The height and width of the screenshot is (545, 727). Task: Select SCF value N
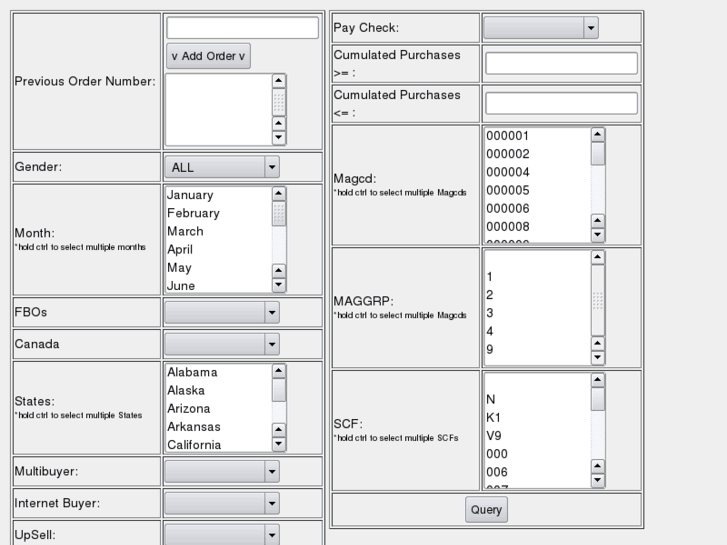(x=537, y=399)
